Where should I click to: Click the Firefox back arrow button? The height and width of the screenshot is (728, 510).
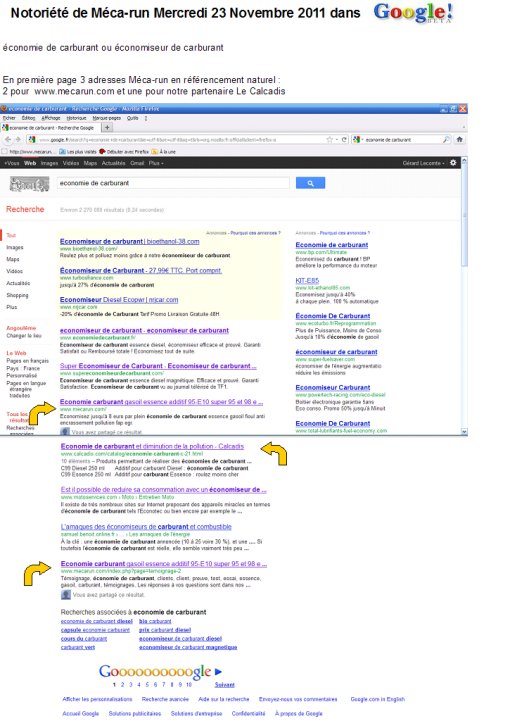pos(8,139)
